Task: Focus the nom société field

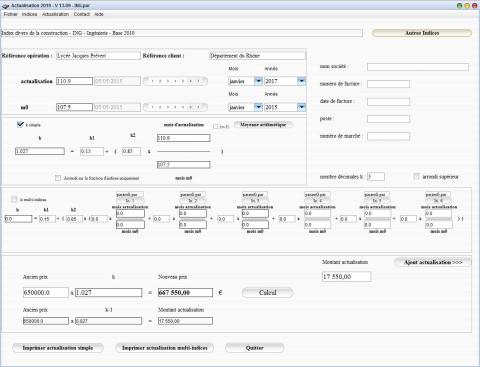Action: click(x=418, y=67)
